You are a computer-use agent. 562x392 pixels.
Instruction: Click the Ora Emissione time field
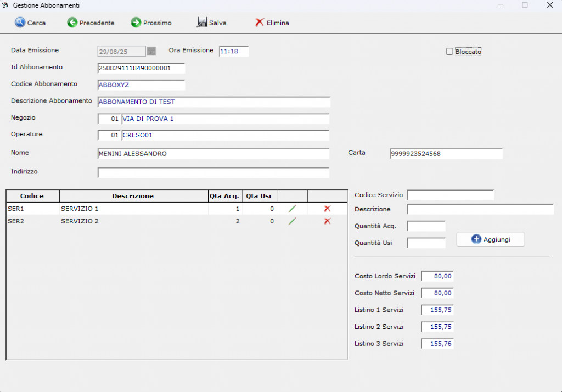(x=234, y=51)
